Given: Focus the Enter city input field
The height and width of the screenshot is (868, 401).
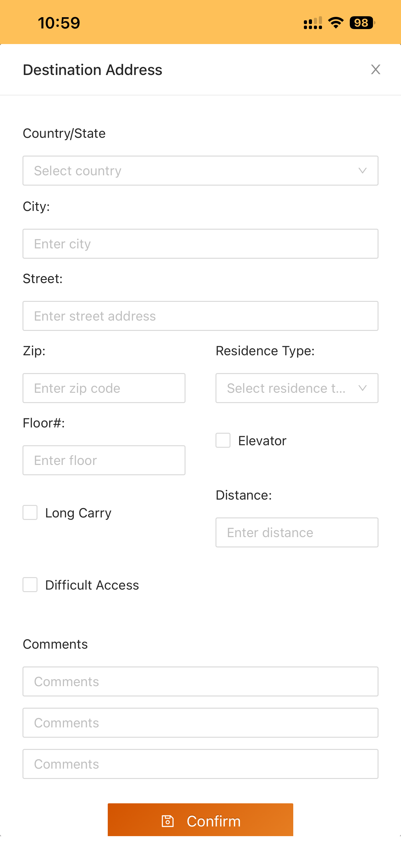Looking at the screenshot, I should pos(200,244).
